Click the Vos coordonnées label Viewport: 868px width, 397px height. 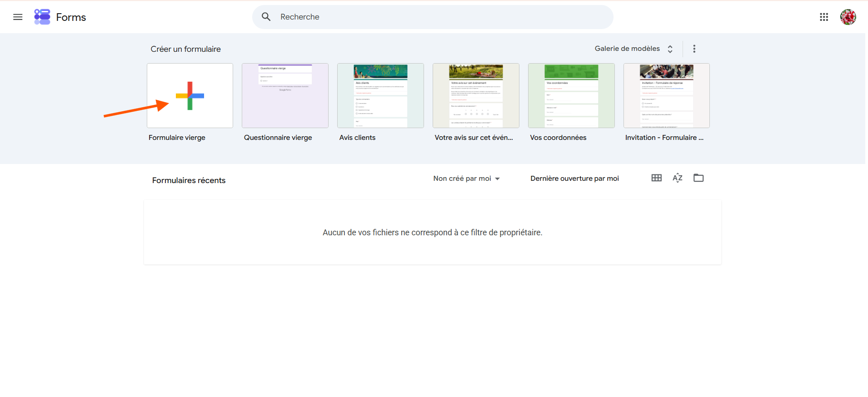(x=558, y=138)
